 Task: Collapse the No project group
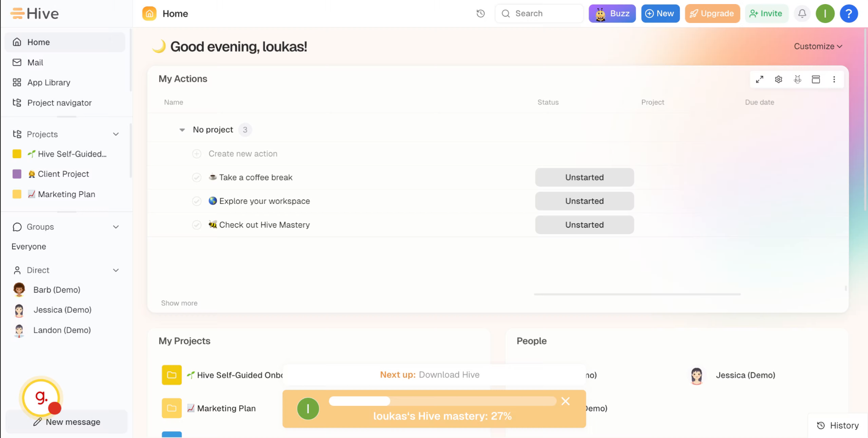[x=182, y=130]
